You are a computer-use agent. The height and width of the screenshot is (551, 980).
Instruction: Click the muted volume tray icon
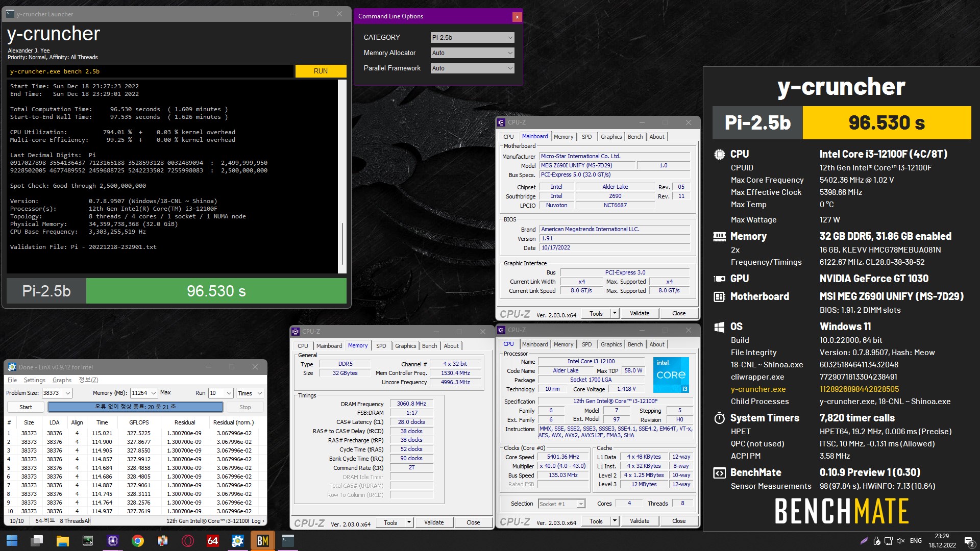click(900, 541)
